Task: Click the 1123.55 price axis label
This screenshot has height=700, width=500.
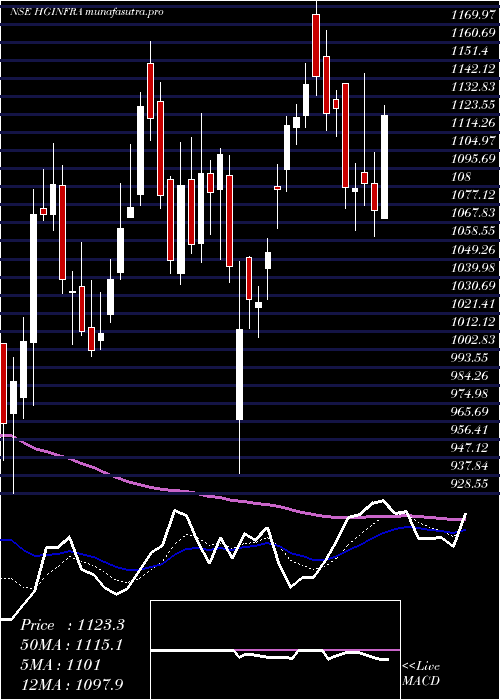Action: coord(472,105)
